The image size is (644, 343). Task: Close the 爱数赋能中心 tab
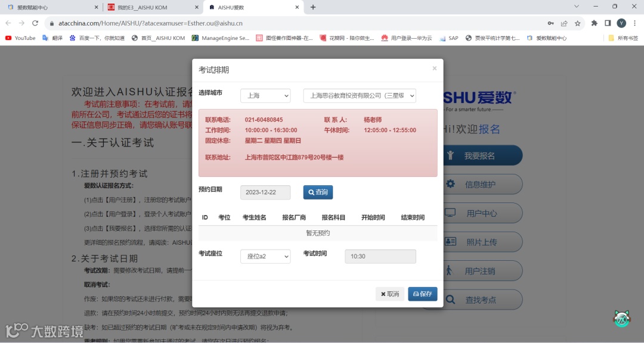pos(96,7)
